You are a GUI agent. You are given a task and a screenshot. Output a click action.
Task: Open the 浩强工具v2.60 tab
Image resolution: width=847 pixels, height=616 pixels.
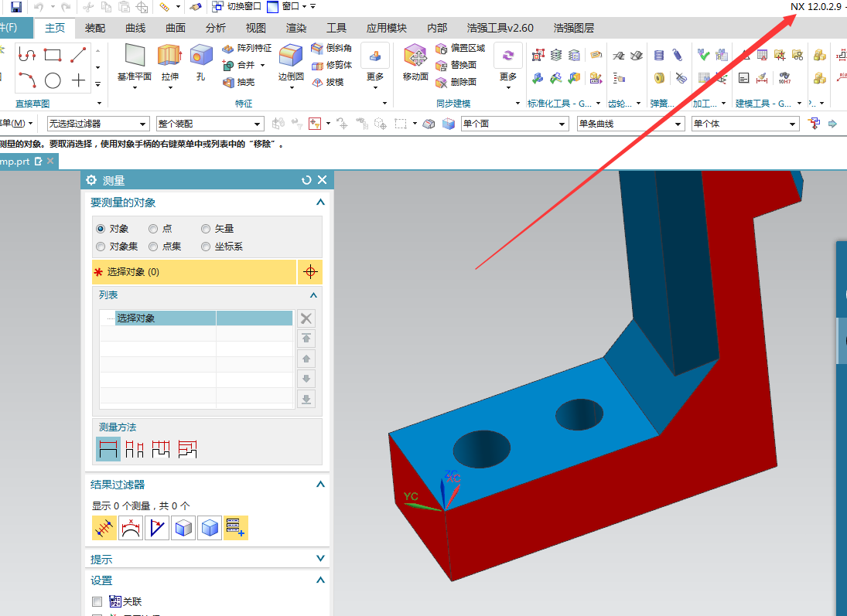(x=500, y=28)
